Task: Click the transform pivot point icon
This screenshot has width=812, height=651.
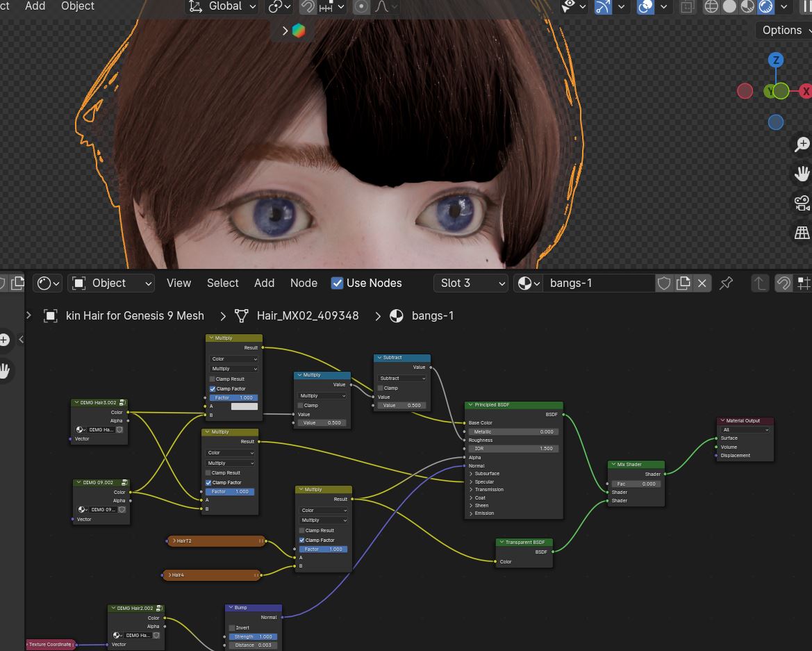Action: 279,6
